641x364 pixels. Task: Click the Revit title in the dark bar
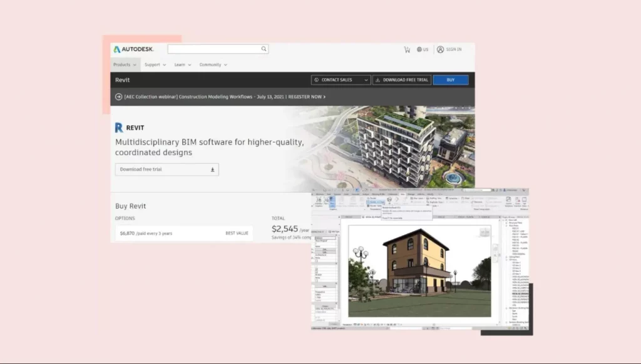coord(122,80)
